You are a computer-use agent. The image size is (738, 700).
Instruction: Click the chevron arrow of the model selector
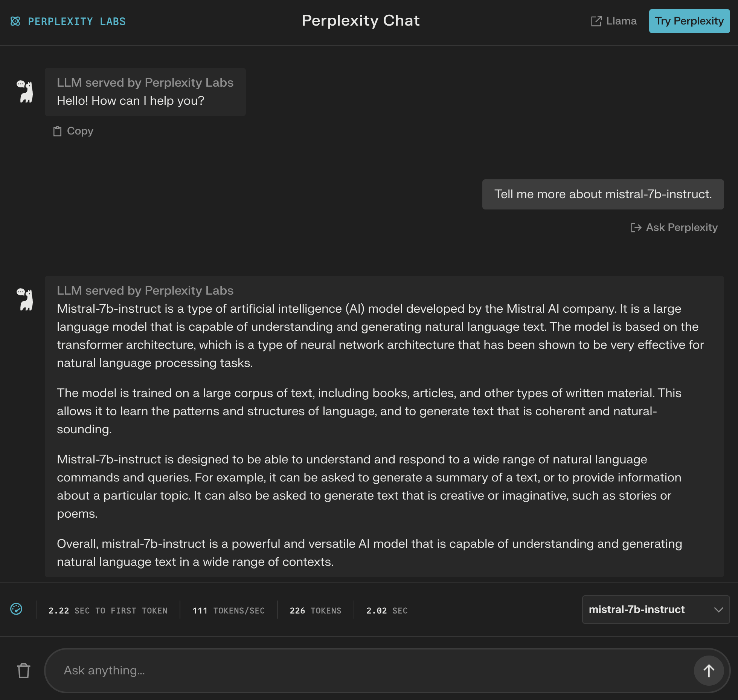(x=718, y=610)
